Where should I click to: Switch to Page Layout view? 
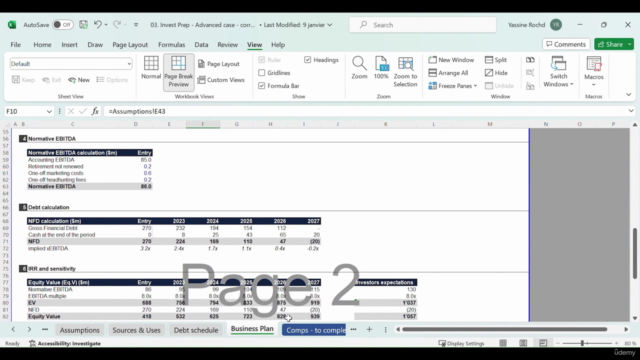(219, 64)
